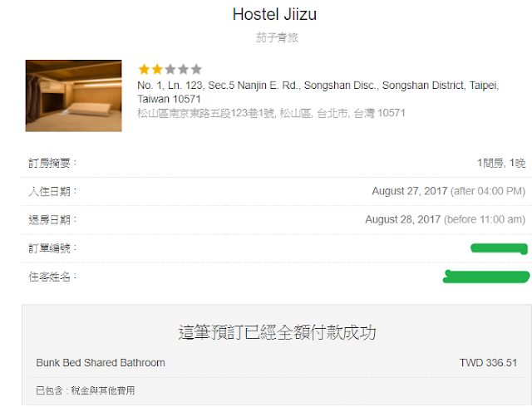The height and width of the screenshot is (407, 532).
Task: Click the 茄子青旅 Chinese hostel name
Action: [277, 37]
